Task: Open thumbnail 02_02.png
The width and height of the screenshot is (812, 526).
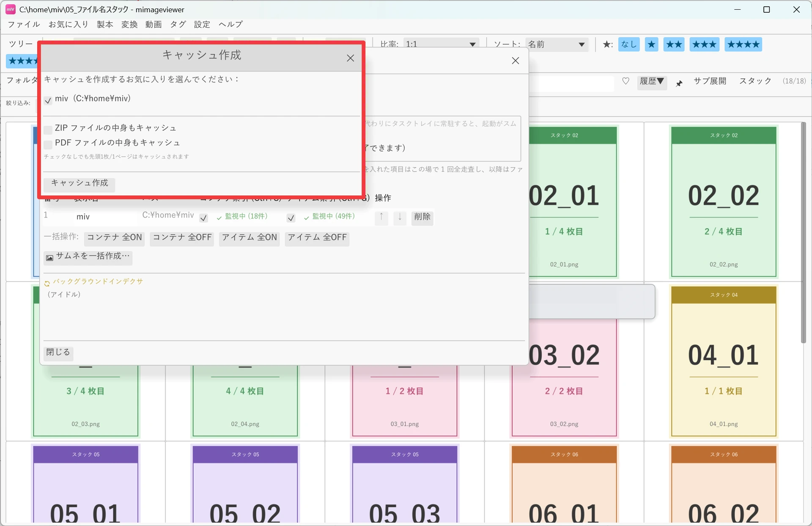Action: coord(724,202)
